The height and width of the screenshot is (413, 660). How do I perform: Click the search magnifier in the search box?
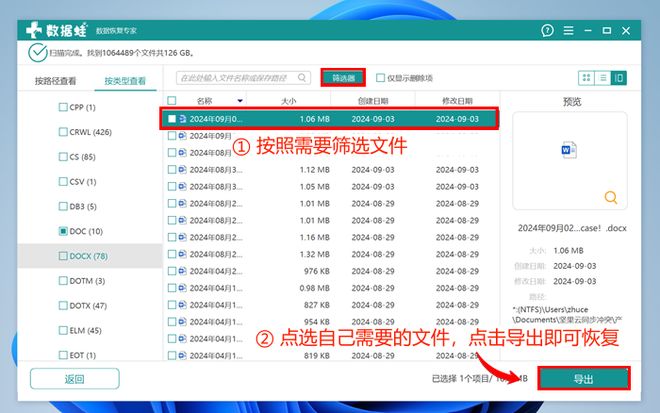point(302,77)
